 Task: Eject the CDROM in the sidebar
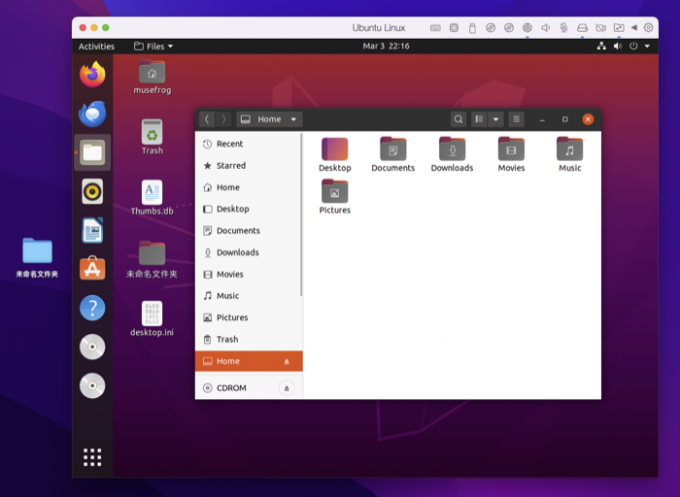coord(286,388)
